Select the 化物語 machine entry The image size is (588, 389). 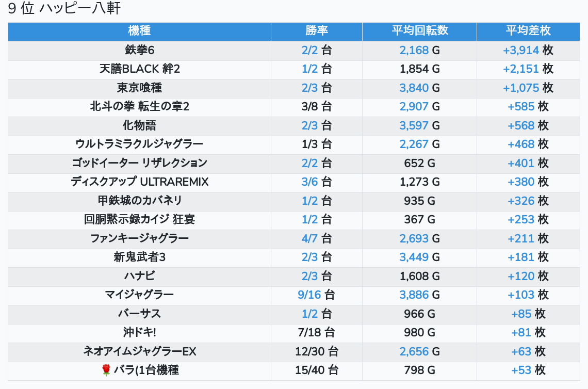pos(139,125)
